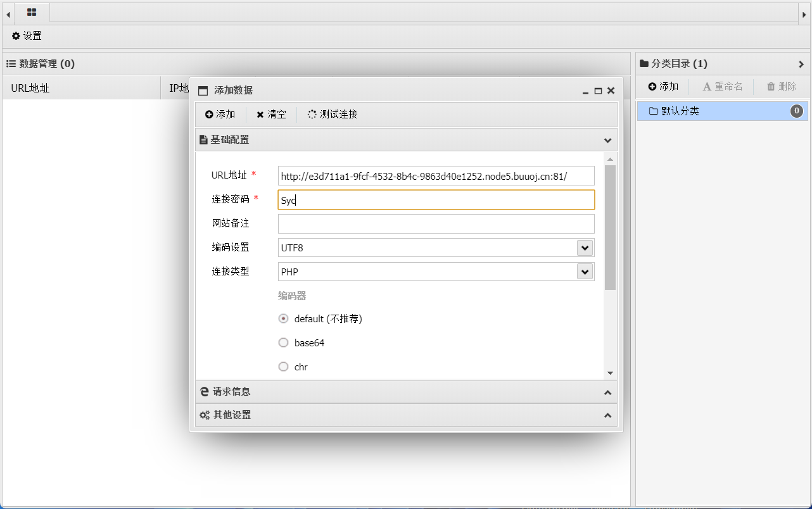
Task: Maximize the 添加数据 dialog
Action: [x=598, y=91]
